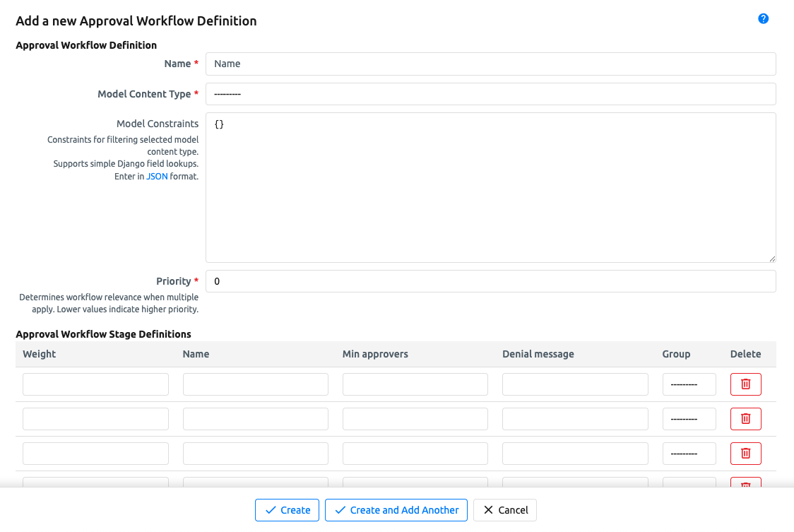The height and width of the screenshot is (532, 794).
Task: Focus the workflow Name input field
Action: [x=490, y=64]
